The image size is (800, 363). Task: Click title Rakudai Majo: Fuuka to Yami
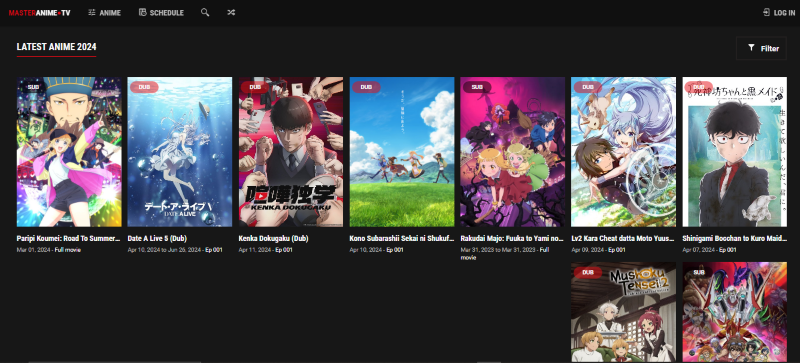click(x=512, y=238)
